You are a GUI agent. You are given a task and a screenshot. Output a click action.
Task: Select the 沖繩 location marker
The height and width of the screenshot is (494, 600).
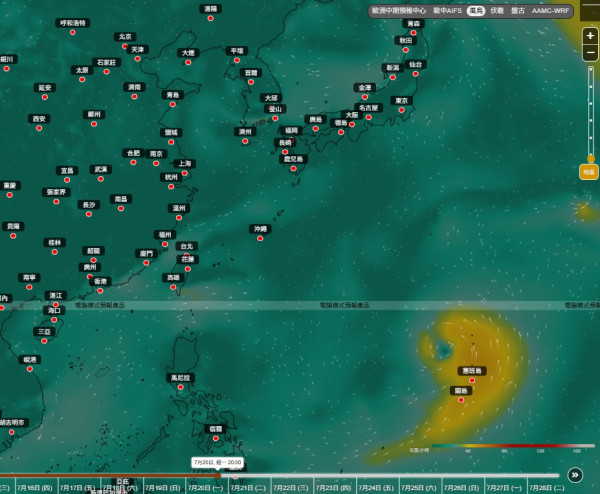click(x=260, y=239)
